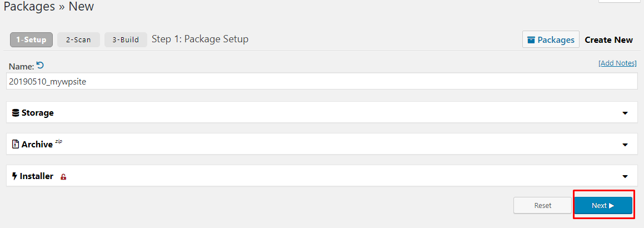Click the Archive zip file icon

coord(16,144)
